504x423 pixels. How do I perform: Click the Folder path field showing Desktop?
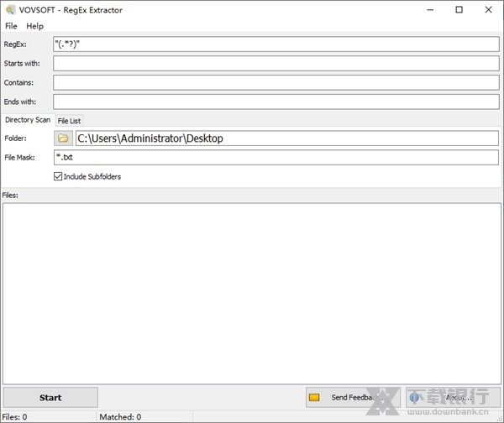(x=287, y=138)
